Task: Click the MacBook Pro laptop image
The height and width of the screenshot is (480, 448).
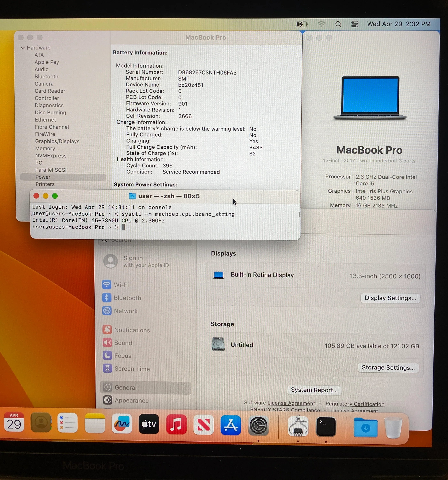Action: point(370,98)
